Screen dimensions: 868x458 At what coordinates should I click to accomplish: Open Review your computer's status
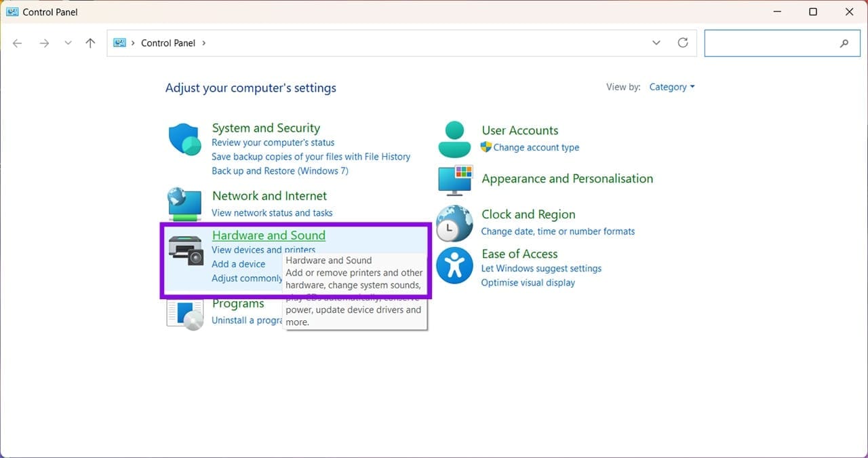pyautogui.click(x=273, y=142)
